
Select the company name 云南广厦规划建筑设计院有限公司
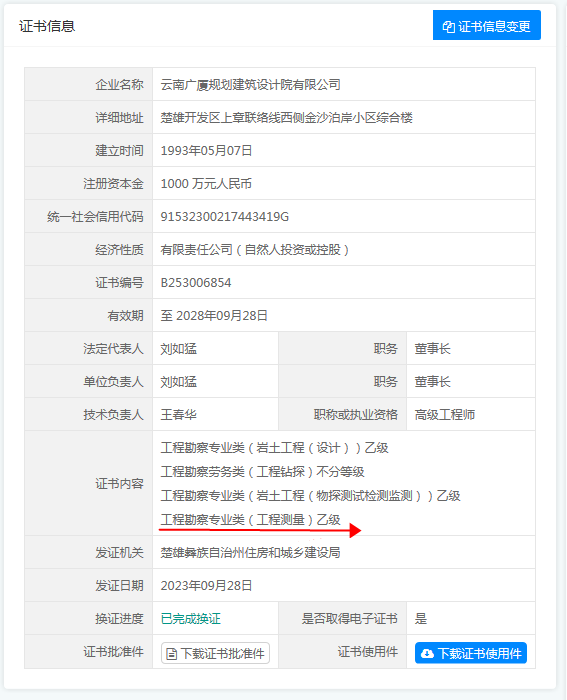(x=250, y=84)
